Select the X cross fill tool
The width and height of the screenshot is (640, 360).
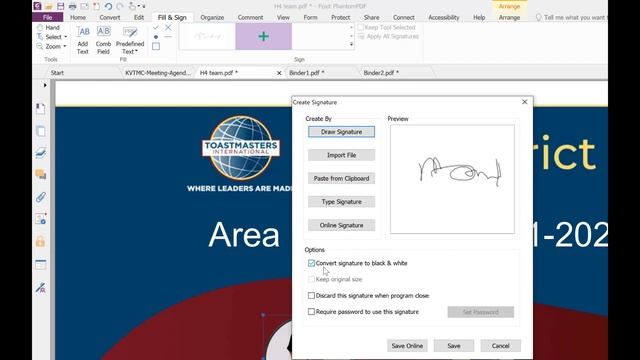coord(168,27)
